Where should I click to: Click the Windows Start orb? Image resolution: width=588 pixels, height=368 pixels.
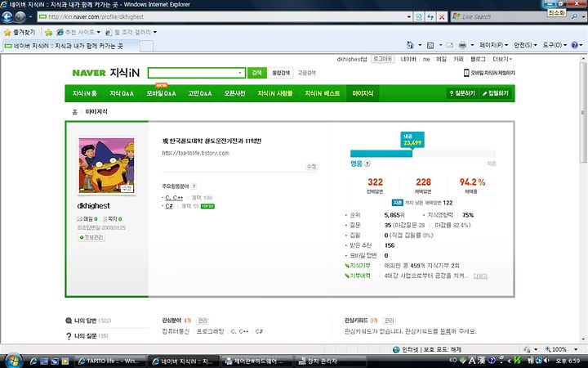pos(12,361)
